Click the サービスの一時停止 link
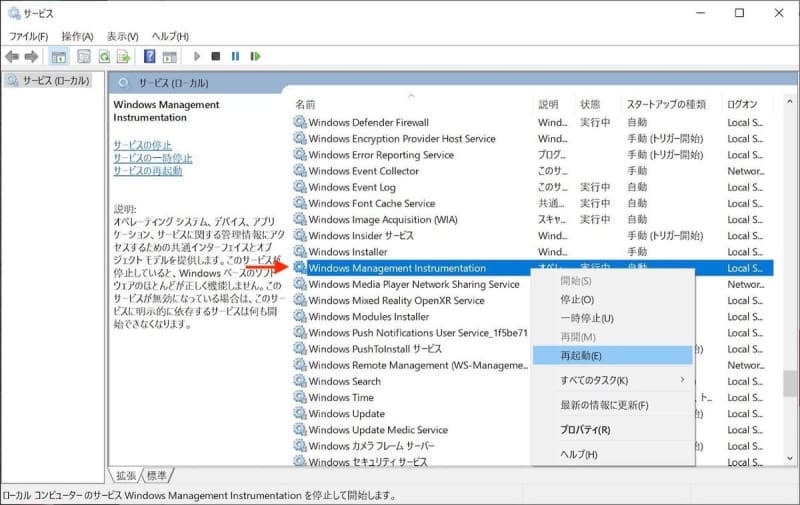The image size is (800, 505). 153,158
